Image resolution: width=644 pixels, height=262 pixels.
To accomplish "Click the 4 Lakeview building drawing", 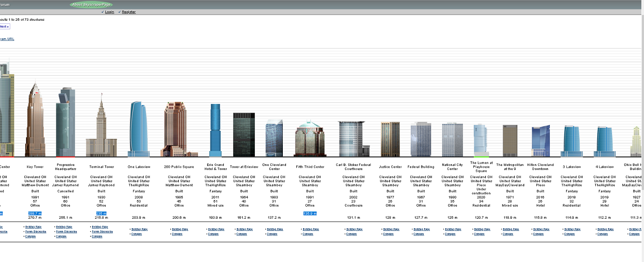I will point(605,142).
